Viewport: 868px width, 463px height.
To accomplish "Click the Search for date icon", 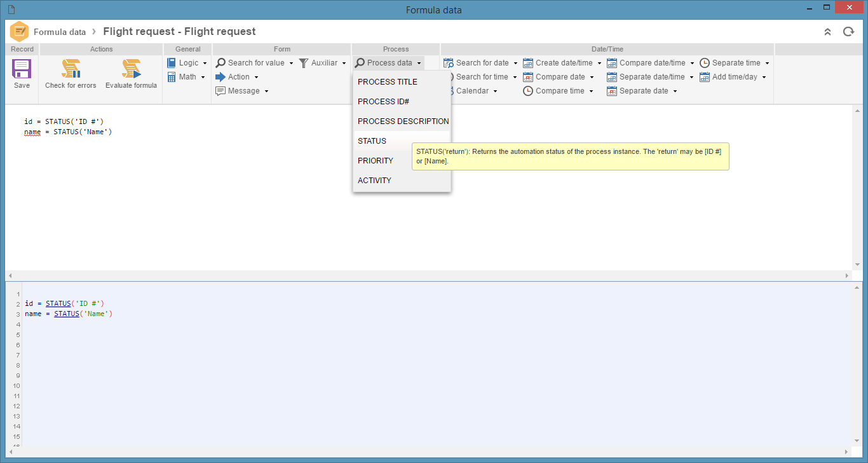I will click(449, 63).
